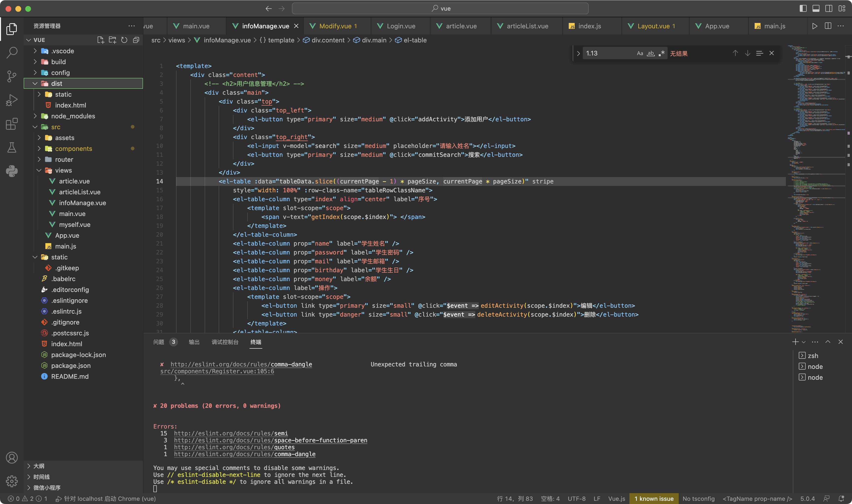Toggle regular expression search option

point(661,53)
